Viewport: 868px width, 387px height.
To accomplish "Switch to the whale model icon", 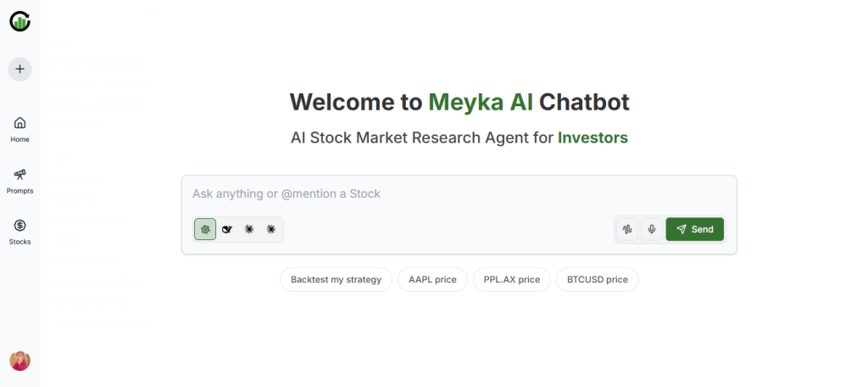I will (227, 229).
